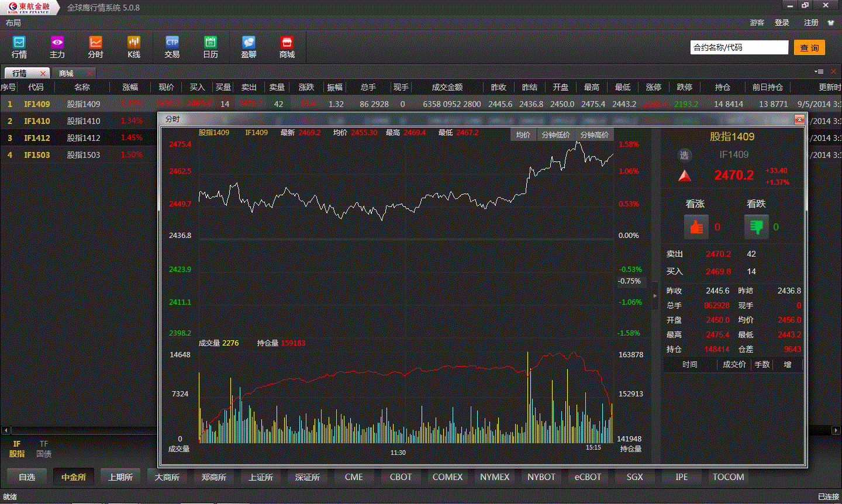Select the 自选 exchange tab
This screenshot has width=842, height=504.
coord(27,477)
